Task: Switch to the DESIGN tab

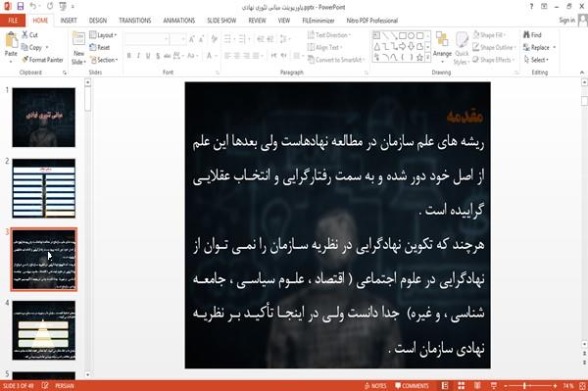Action: click(97, 21)
